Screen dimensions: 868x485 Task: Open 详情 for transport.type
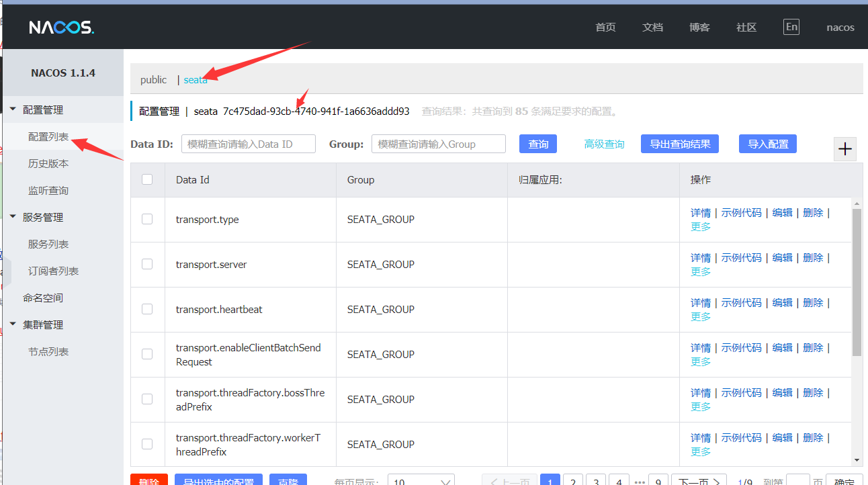pyautogui.click(x=701, y=212)
